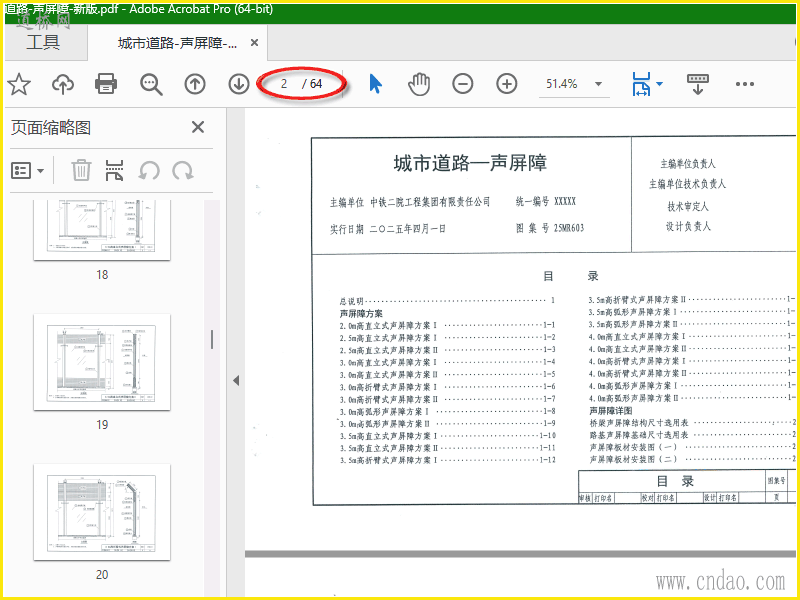This screenshot has width=800, height=600.
Task: Zoom out with minus button
Action: (463, 84)
